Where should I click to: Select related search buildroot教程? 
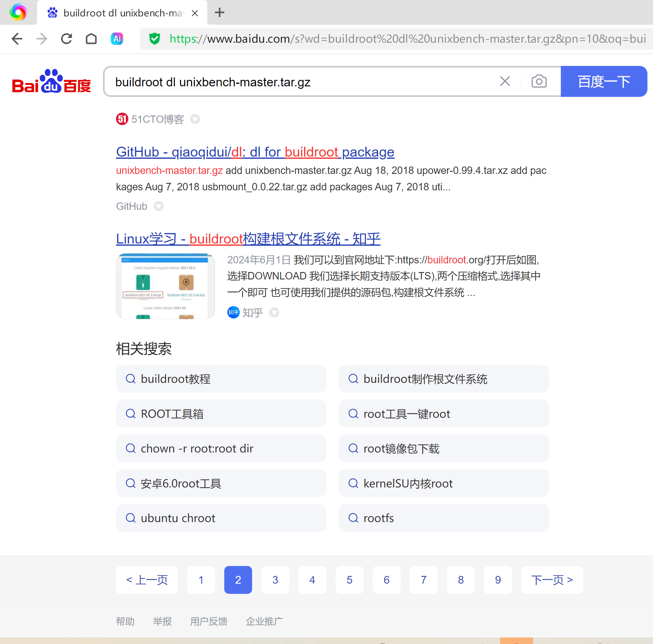tap(221, 379)
